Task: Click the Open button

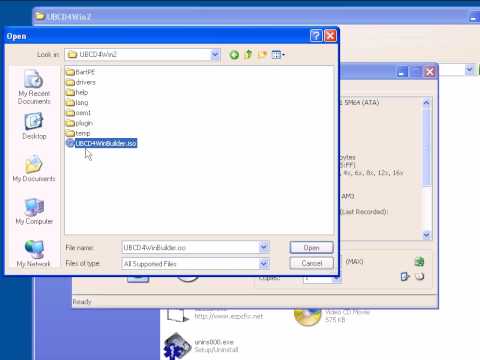Action: [x=311, y=248]
